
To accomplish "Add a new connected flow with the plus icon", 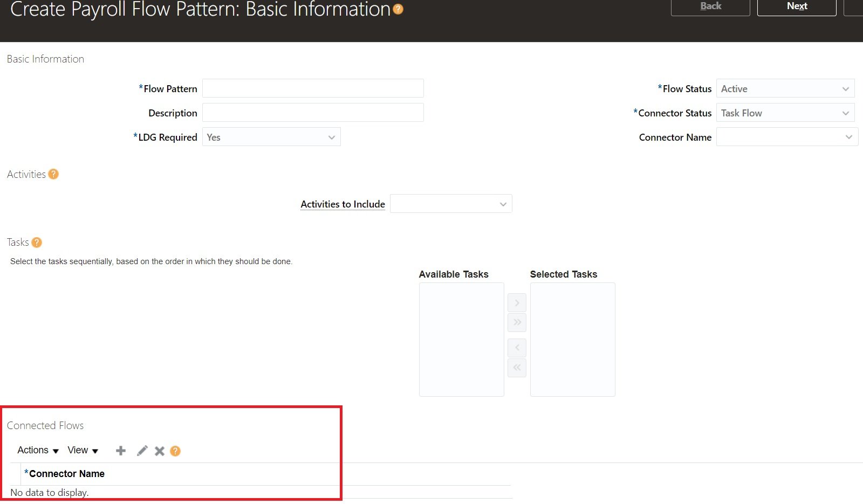I will click(120, 451).
